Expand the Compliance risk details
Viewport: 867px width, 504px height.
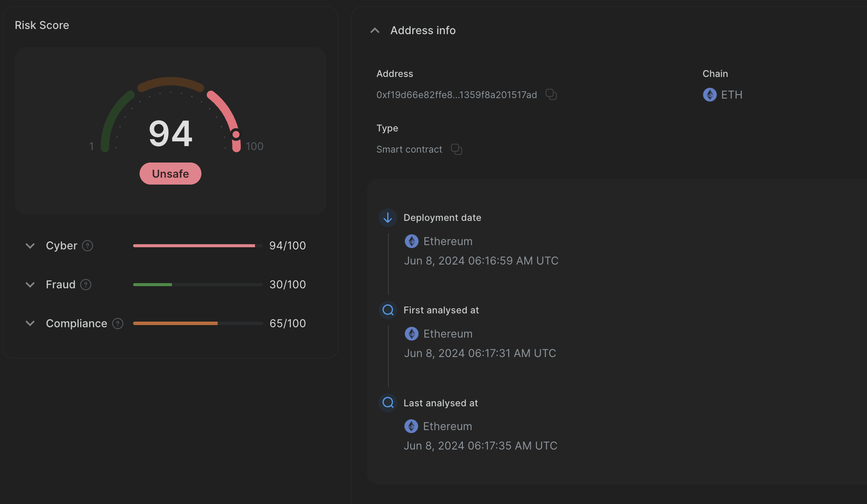point(30,323)
